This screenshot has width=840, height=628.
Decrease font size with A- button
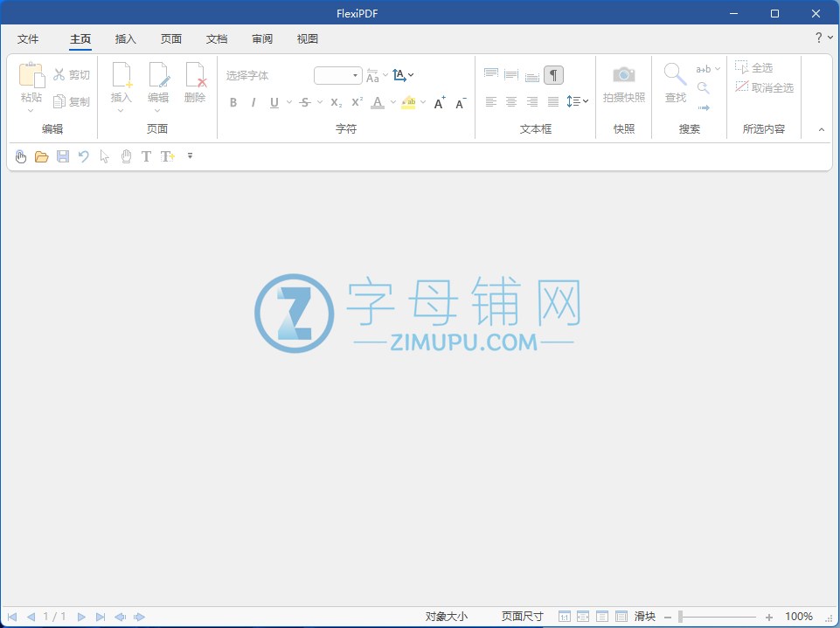[x=461, y=103]
